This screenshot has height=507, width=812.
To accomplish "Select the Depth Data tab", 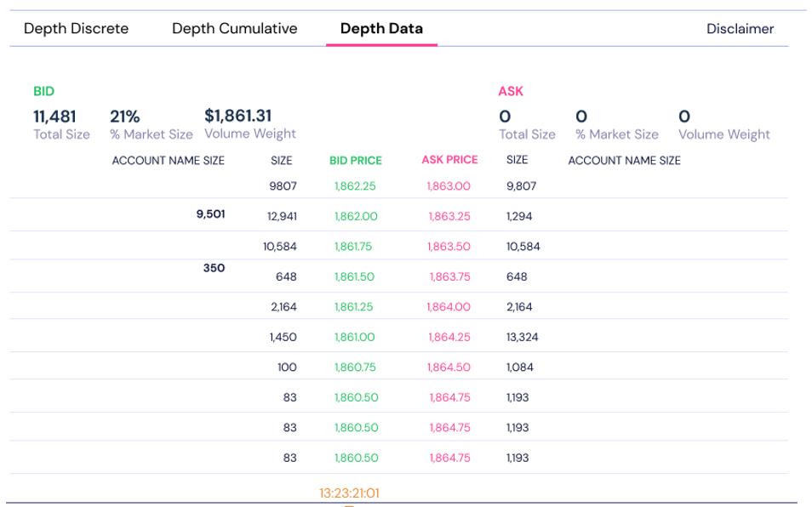I will [x=381, y=28].
